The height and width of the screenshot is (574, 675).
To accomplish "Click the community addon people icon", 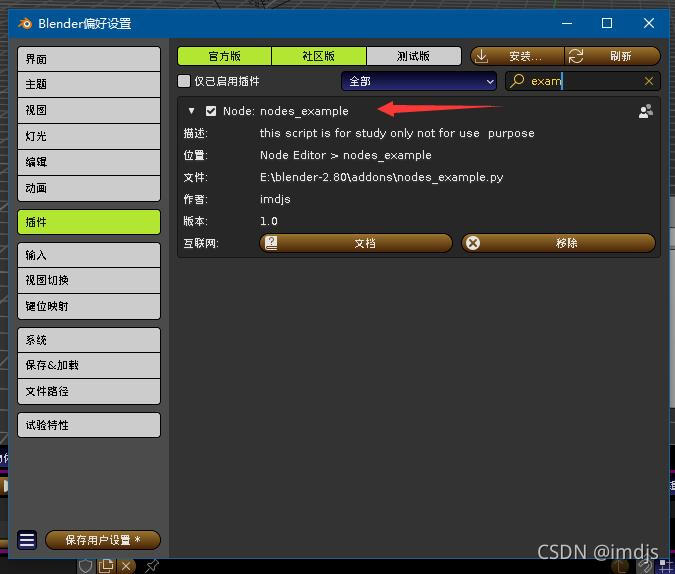I will coord(645,112).
